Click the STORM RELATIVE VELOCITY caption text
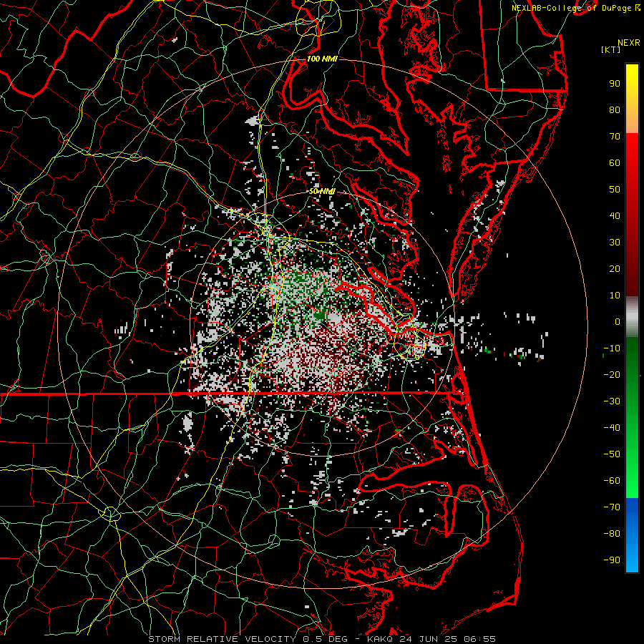The image size is (644, 644). [x=222, y=639]
